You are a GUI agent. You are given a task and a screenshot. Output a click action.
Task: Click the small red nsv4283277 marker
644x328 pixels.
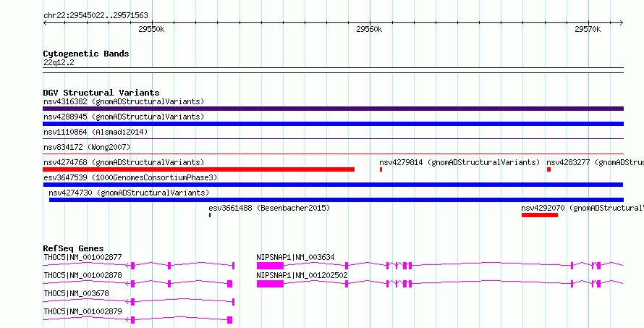(548, 169)
